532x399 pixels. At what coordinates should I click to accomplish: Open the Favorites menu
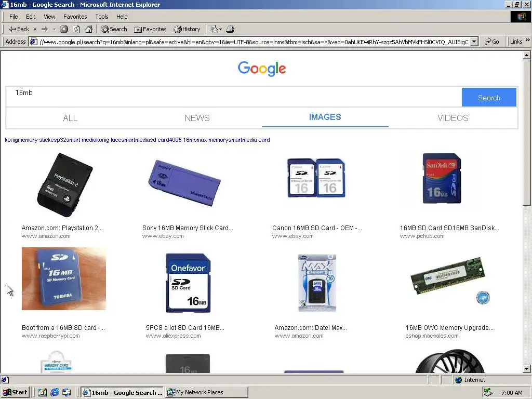[75, 17]
